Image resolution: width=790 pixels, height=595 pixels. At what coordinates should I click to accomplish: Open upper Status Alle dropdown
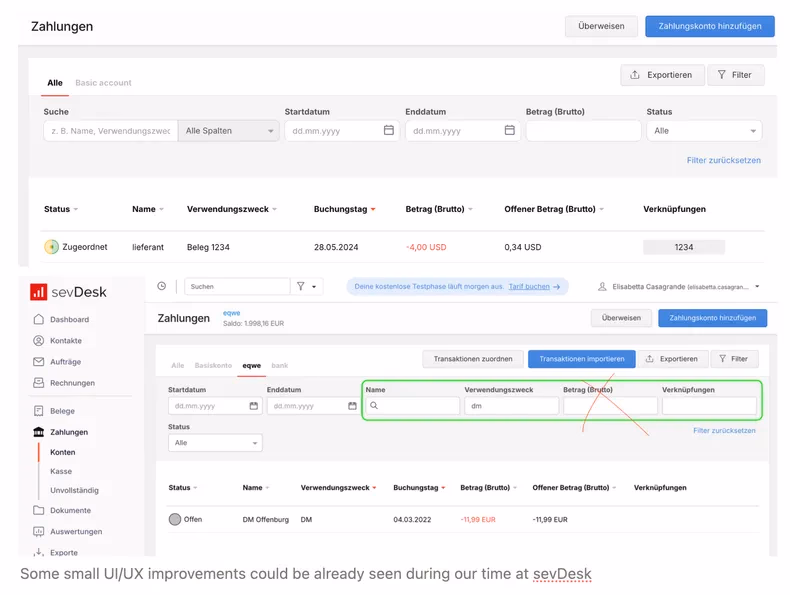pyautogui.click(x=704, y=130)
